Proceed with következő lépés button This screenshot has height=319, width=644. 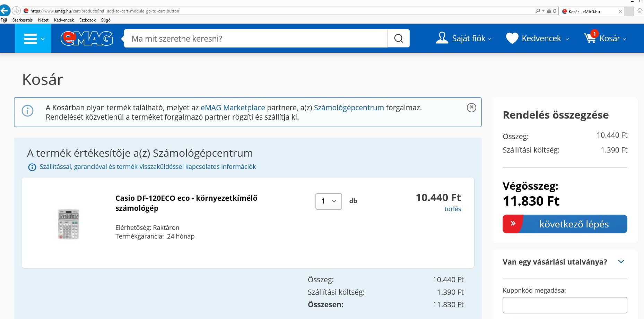point(565,224)
